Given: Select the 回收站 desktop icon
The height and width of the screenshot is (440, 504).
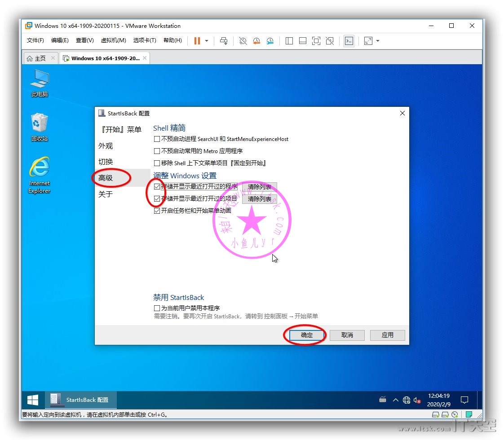Looking at the screenshot, I should (x=39, y=127).
